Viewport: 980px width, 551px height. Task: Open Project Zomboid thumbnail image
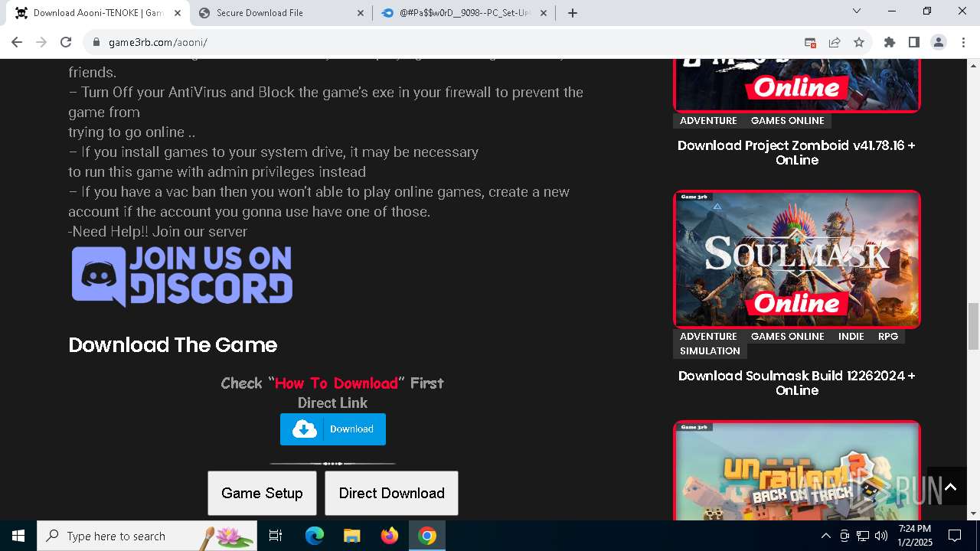(797, 85)
